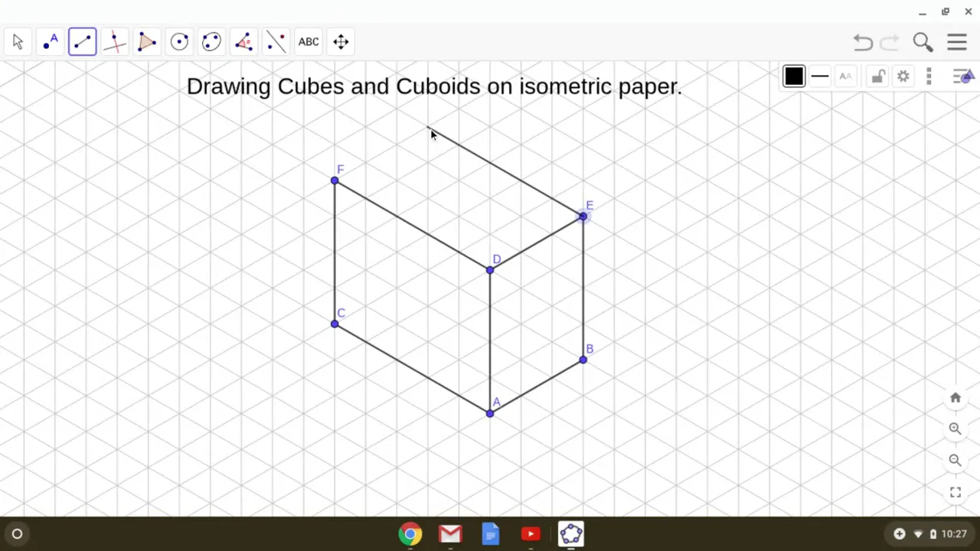This screenshot has width=980, height=551.
Task: Open the hamburger main menu
Action: point(957,42)
